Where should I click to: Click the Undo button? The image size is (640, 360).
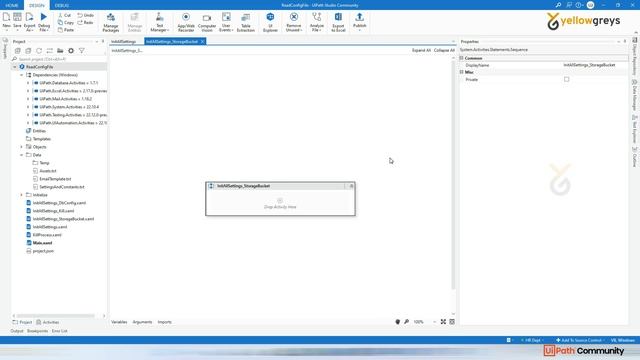[86, 15]
